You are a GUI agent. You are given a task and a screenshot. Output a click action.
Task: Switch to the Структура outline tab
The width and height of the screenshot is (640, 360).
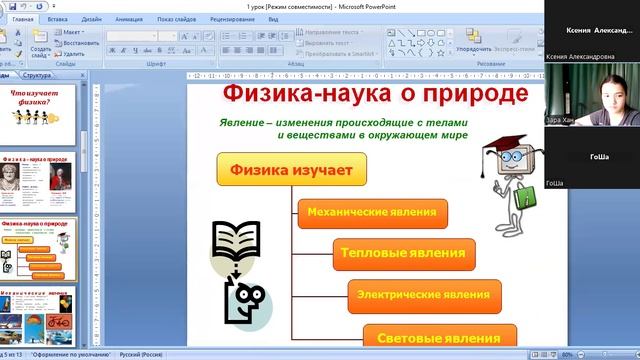(37, 75)
